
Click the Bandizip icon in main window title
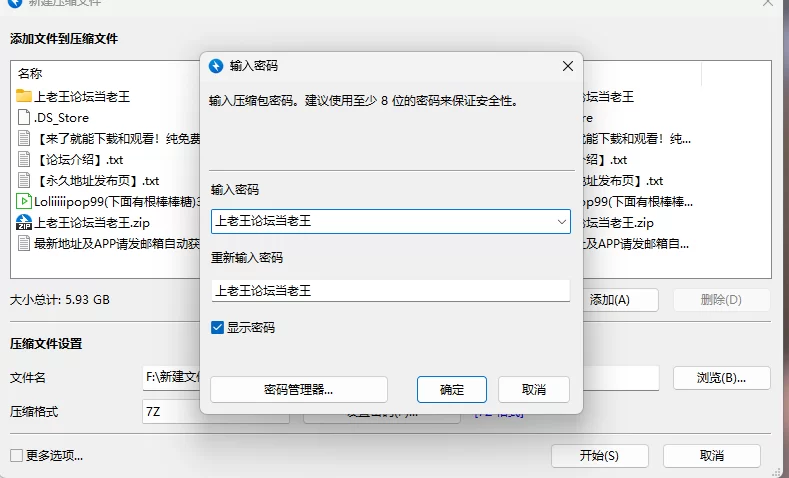[15, 3]
